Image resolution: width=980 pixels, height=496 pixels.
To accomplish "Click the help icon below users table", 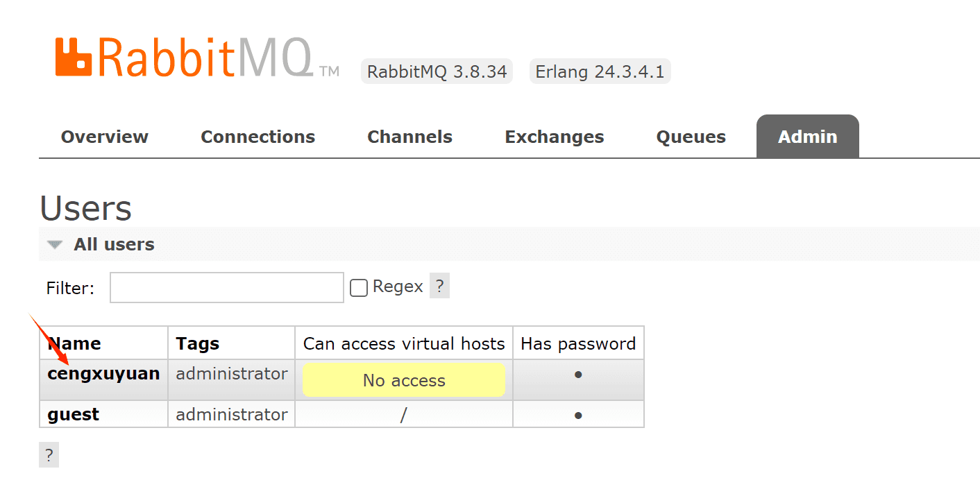I will click(49, 455).
